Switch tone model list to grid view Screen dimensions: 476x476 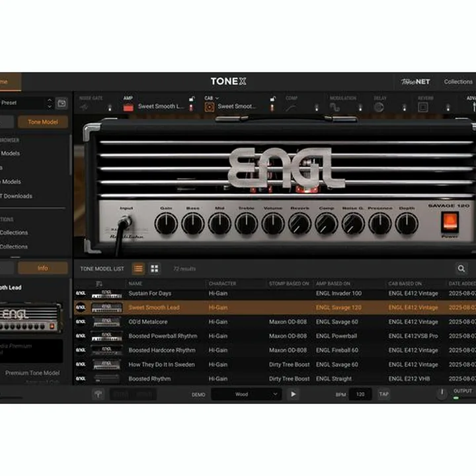tap(155, 268)
